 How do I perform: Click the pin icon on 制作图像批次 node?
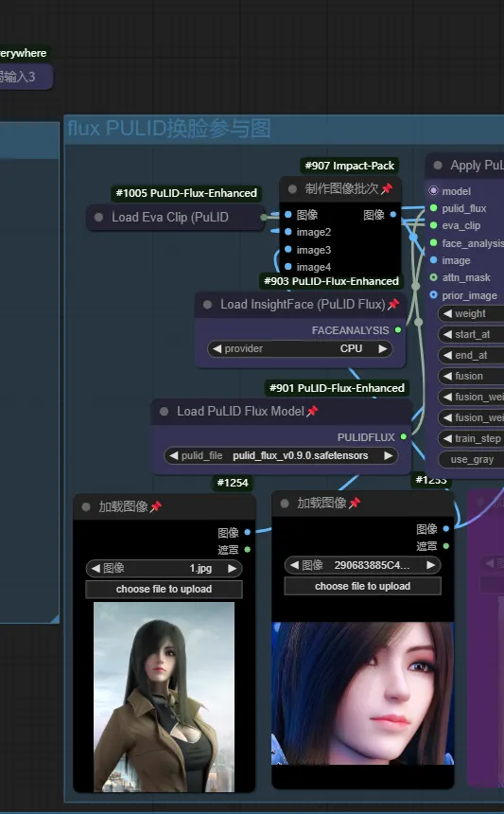(387, 189)
